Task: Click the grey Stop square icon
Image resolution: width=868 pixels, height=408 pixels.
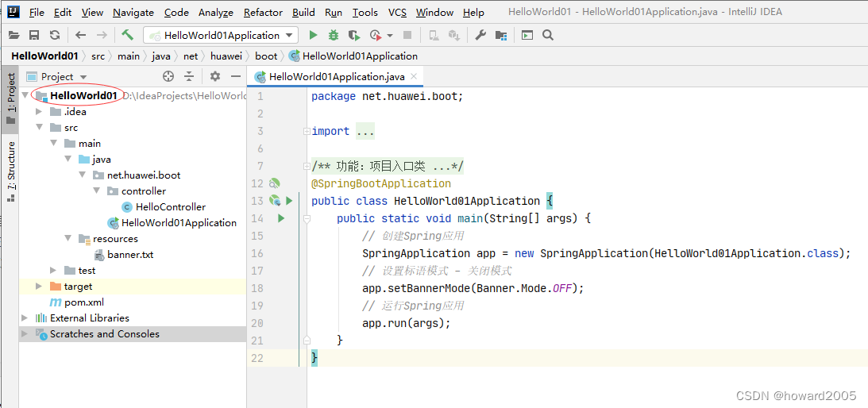Action: (407, 36)
